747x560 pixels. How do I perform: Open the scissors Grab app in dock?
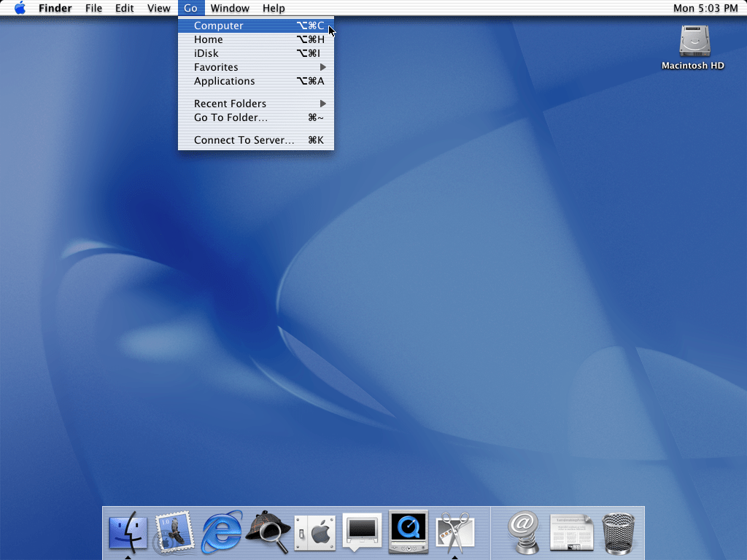pos(455,533)
